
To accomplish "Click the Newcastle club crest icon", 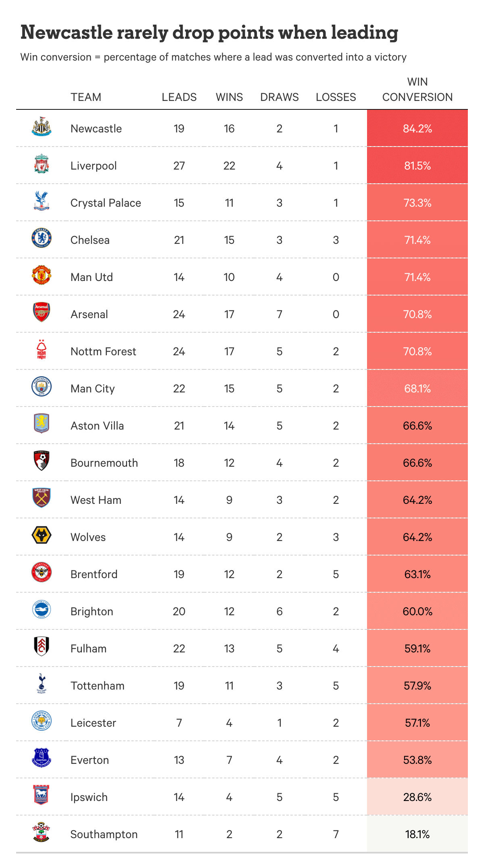I will (x=42, y=126).
